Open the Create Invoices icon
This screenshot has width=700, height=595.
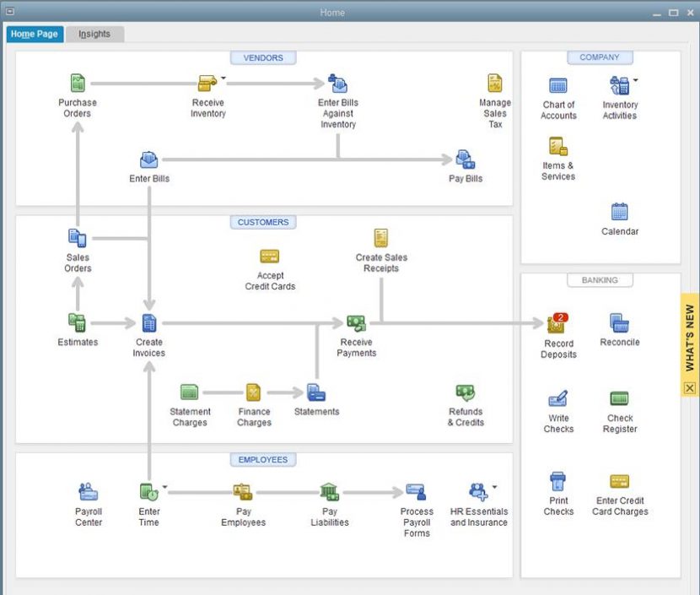tap(148, 322)
